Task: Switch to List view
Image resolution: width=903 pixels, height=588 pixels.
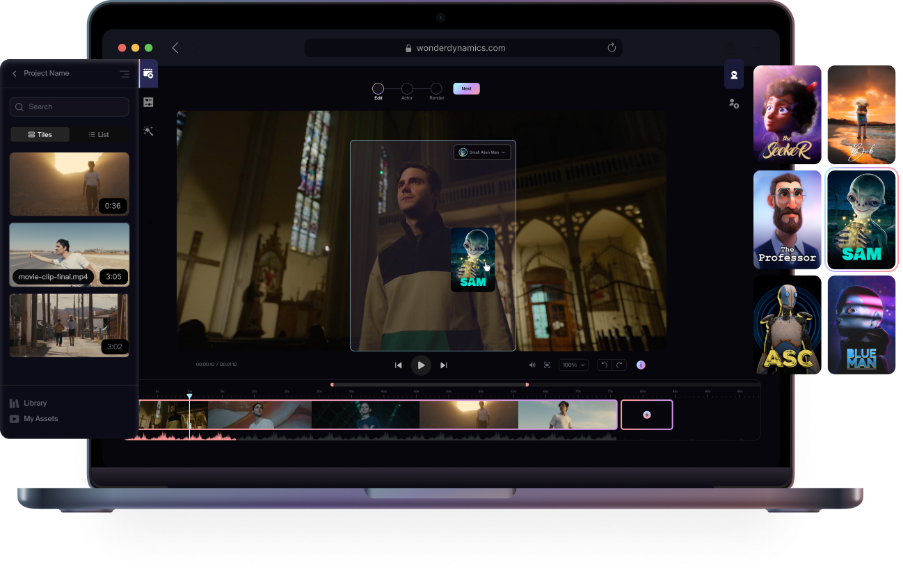Action: click(99, 134)
